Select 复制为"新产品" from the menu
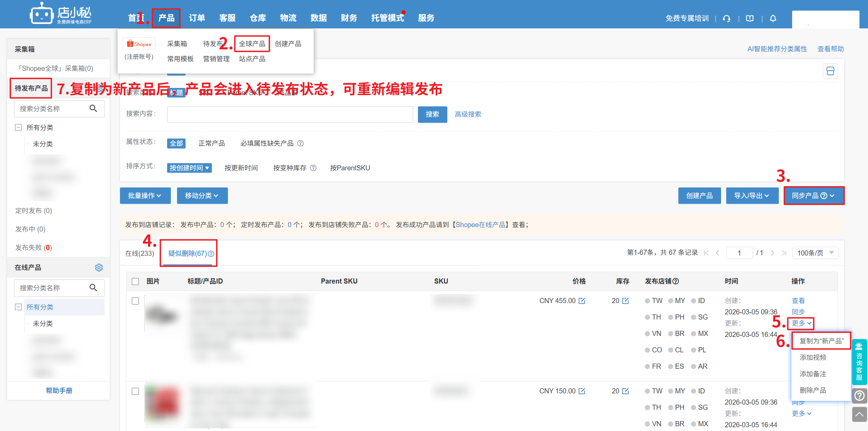868x431 pixels. point(822,341)
